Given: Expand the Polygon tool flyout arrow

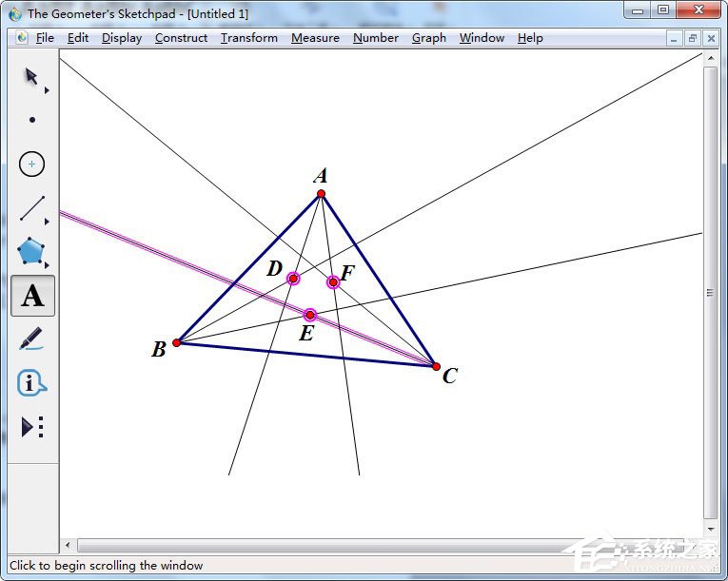Looking at the screenshot, I should pyautogui.click(x=47, y=265).
